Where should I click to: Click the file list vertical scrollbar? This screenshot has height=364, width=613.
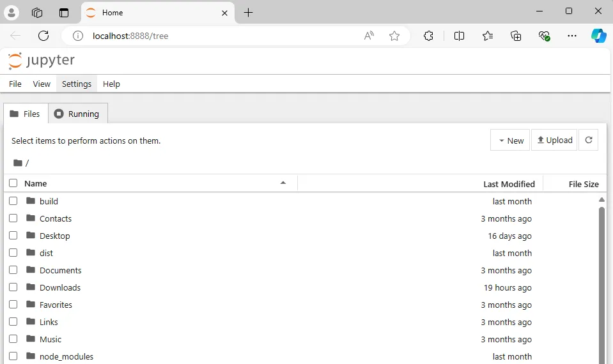tap(601, 281)
